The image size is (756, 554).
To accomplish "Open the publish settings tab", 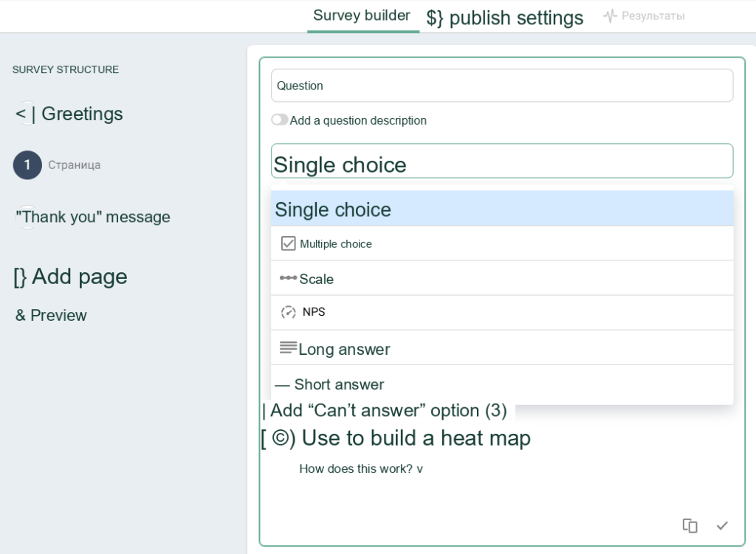I will [504, 18].
